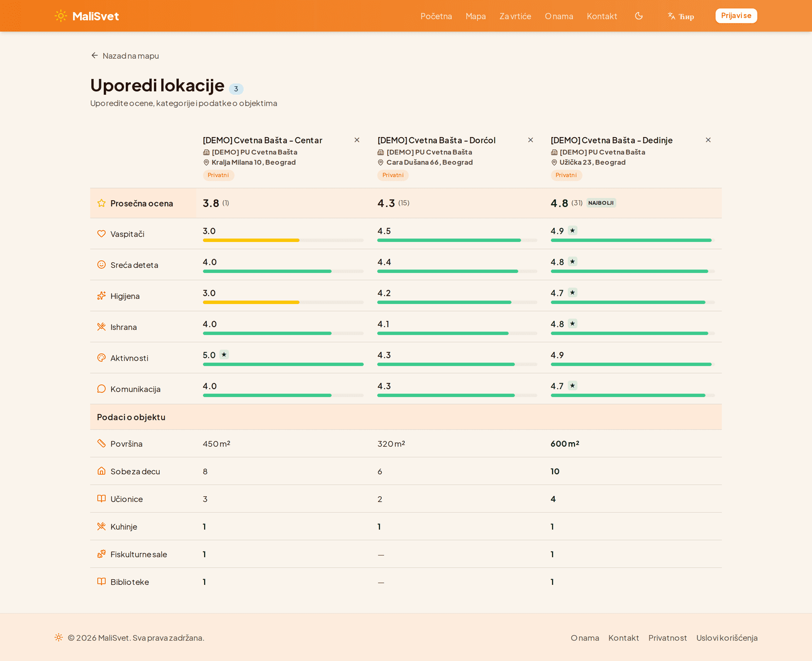Click the ruler icon next to Površina

click(101, 443)
